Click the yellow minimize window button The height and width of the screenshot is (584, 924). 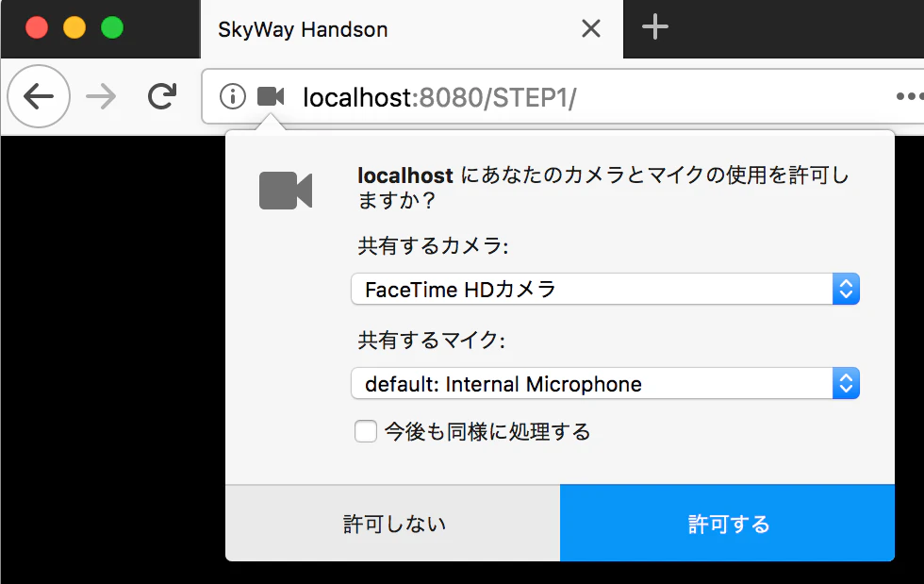[74, 27]
